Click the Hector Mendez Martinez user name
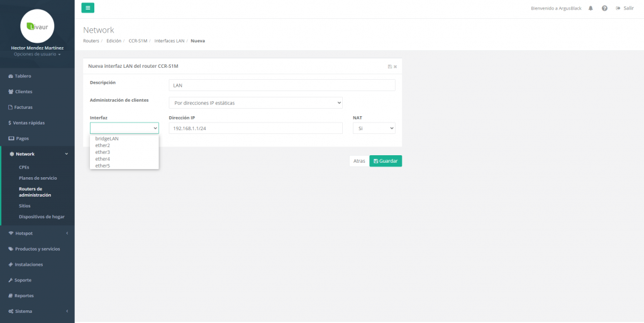 click(37, 48)
